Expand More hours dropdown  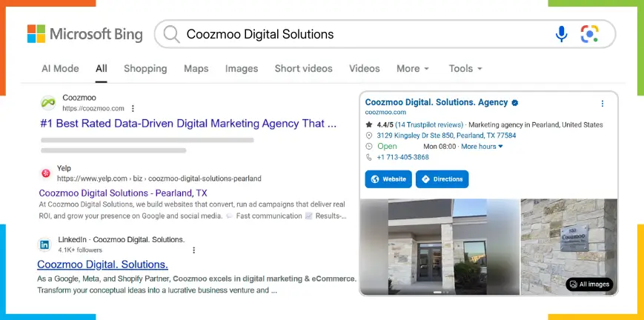[x=482, y=147]
